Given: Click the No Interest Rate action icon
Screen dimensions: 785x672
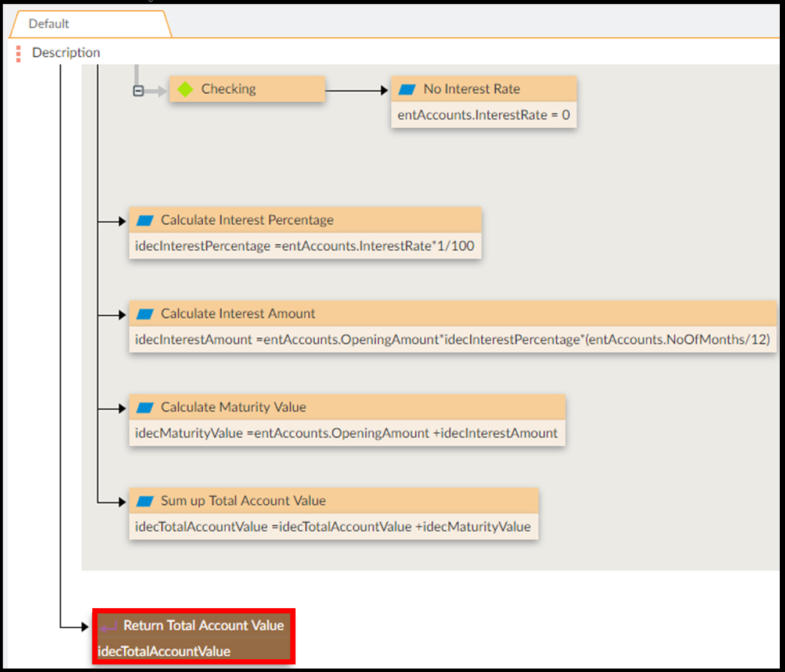Looking at the screenshot, I should click(x=407, y=89).
